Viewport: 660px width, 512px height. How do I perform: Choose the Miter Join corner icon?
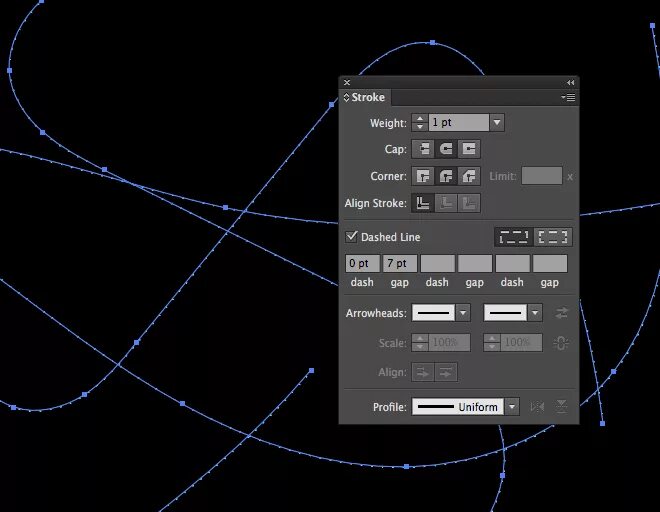coord(423,176)
